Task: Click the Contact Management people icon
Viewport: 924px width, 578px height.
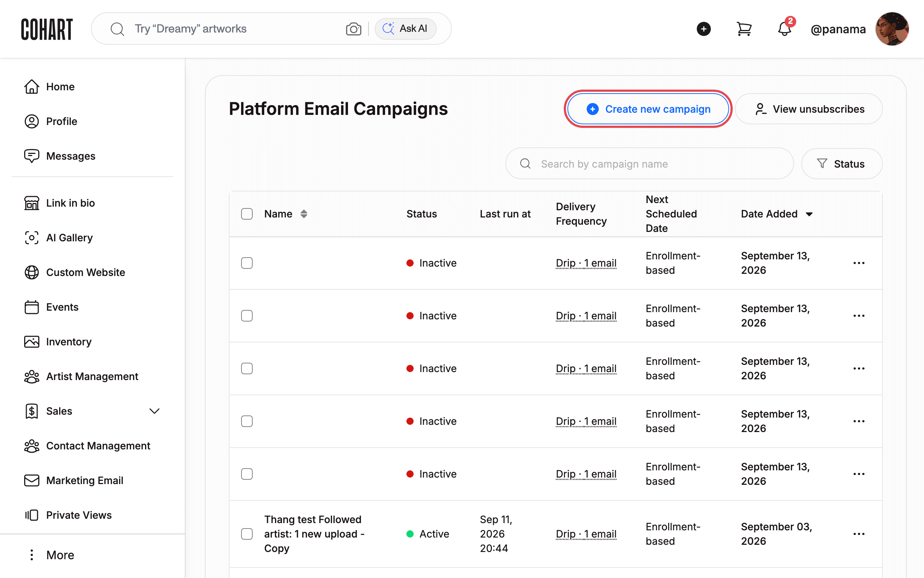Action: pyautogui.click(x=32, y=446)
